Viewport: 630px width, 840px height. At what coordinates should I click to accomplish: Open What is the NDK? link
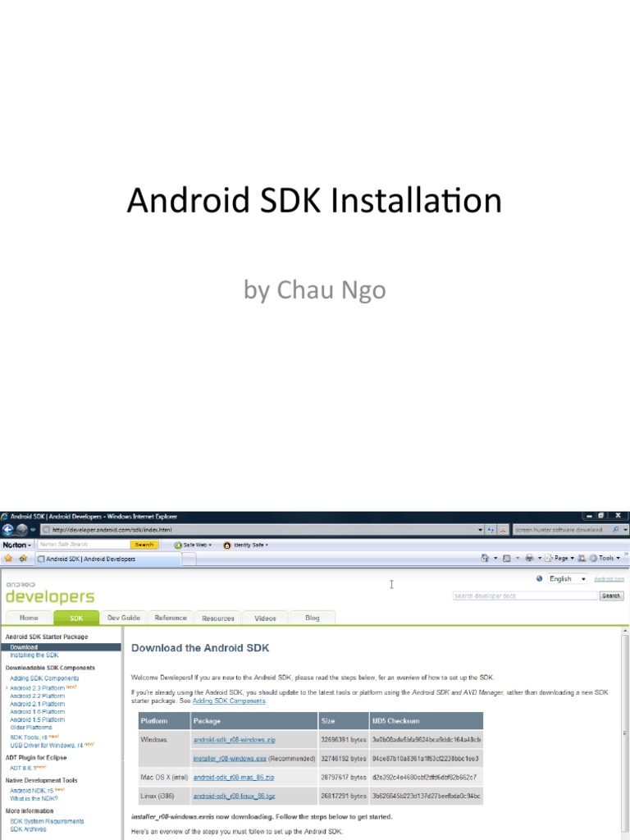point(34,798)
